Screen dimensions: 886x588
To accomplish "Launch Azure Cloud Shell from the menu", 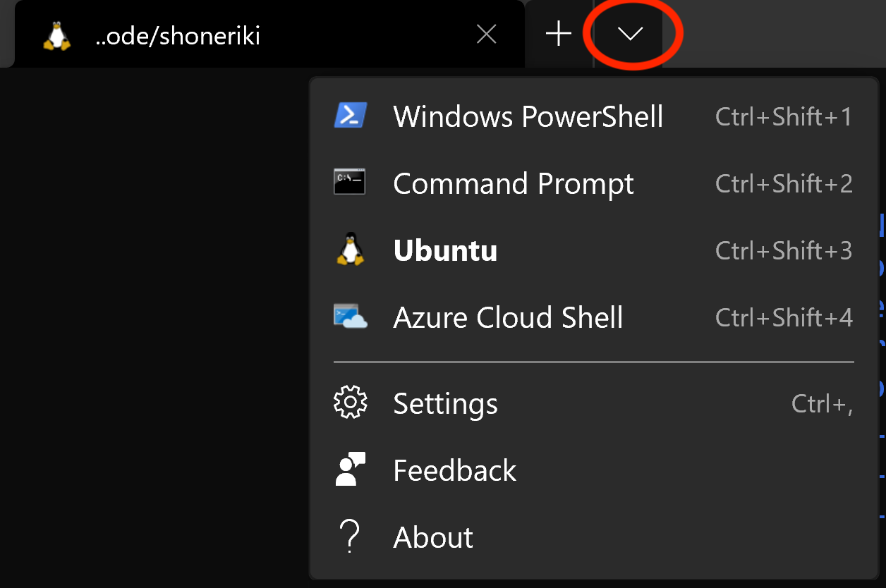I will tap(508, 317).
